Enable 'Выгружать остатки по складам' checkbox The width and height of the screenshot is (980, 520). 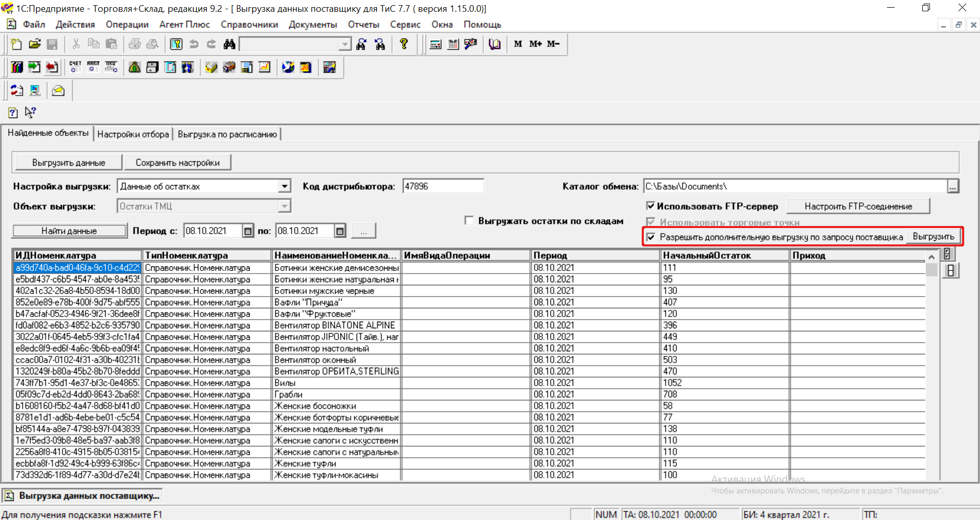click(x=469, y=220)
